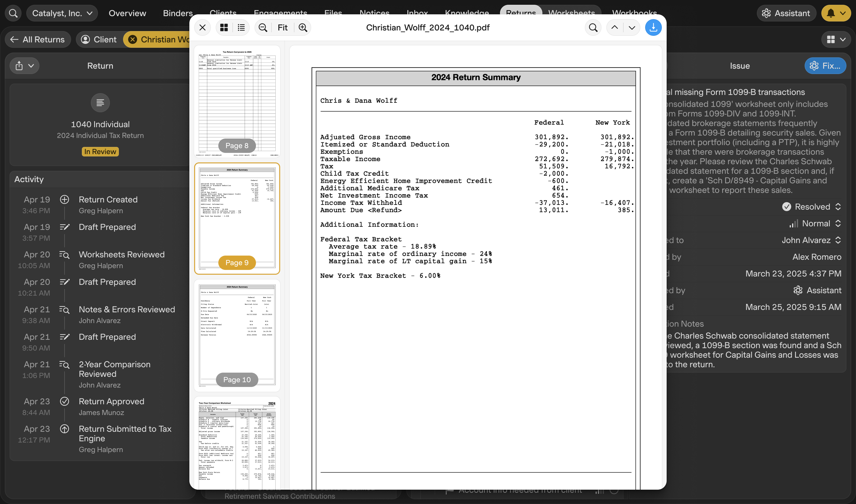856x504 pixels.
Task: Zoom in the PDF view
Action: (303, 27)
